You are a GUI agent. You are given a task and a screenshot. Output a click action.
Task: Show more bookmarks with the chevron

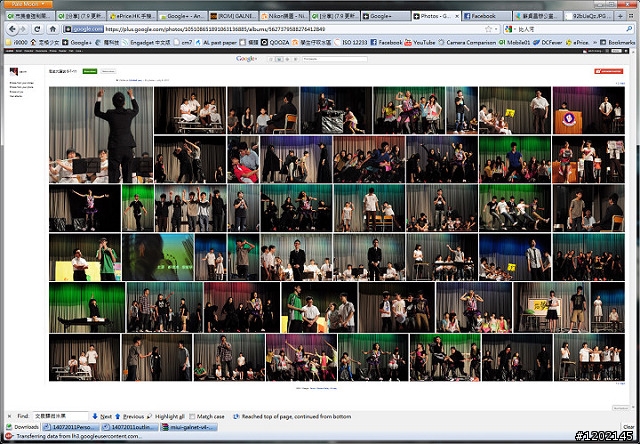595,42
